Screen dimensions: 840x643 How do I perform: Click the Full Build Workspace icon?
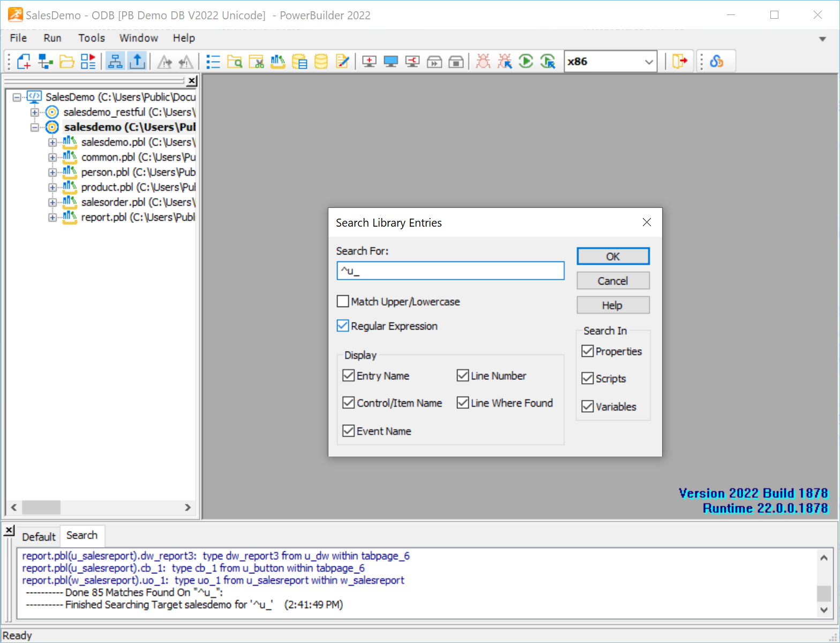tap(391, 62)
